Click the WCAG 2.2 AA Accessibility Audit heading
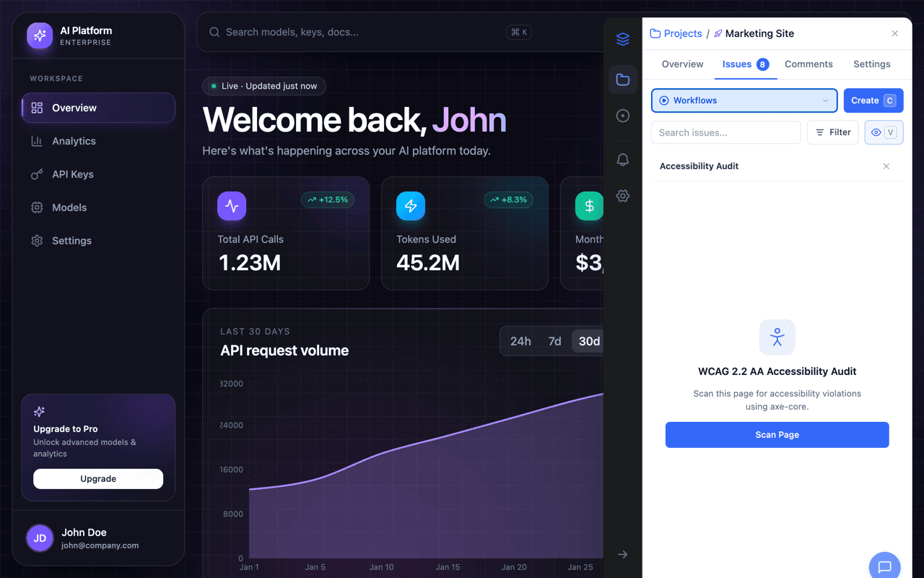This screenshot has height=578, width=924. click(777, 371)
